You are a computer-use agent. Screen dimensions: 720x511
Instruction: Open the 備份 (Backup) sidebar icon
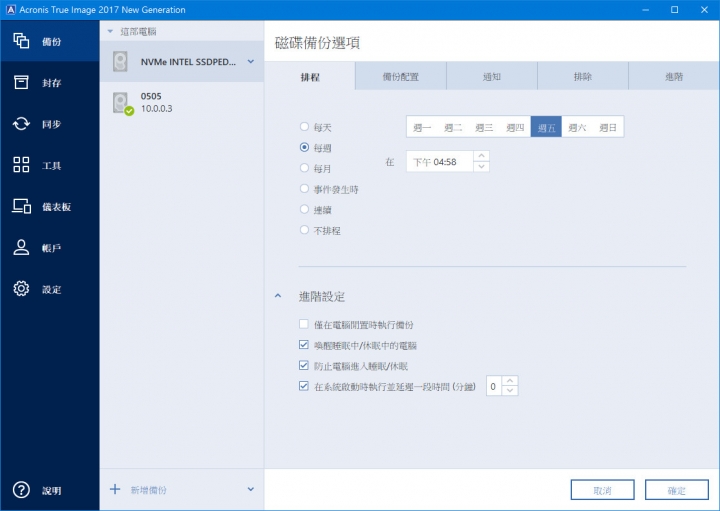pyautogui.click(x=21, y=41)
